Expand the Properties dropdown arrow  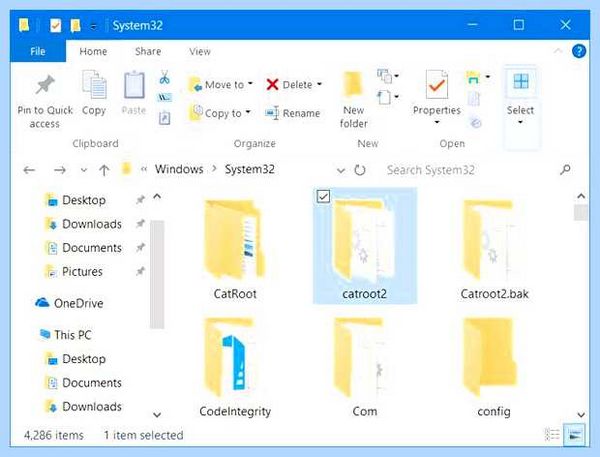click(437, 123)
